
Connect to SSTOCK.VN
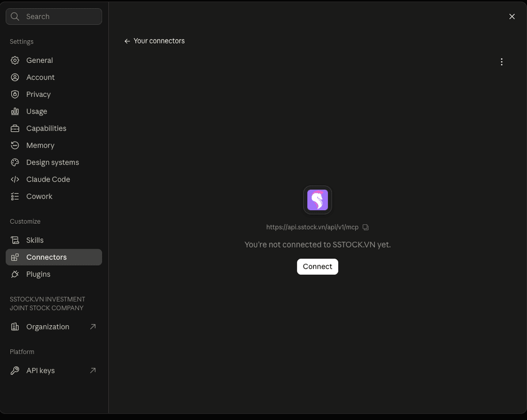pyautogui.click(x=318, y=267)
